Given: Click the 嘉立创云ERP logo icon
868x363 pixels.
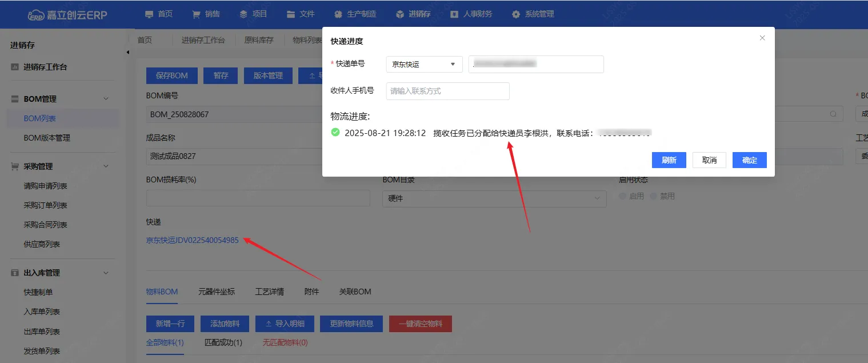Looking at the screenshot, I should tap(37, 14).
